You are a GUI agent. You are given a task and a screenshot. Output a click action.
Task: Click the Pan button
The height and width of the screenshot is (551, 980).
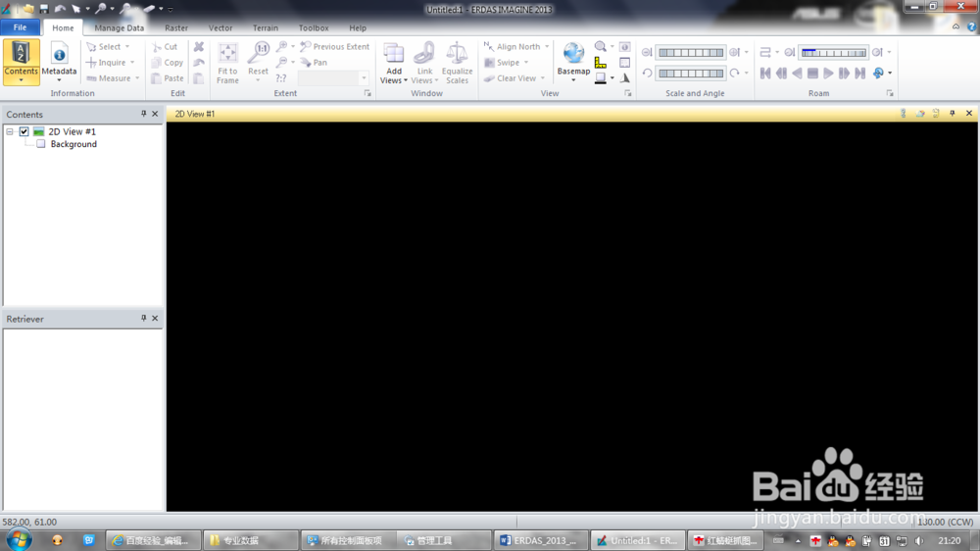tap(314, 63)
